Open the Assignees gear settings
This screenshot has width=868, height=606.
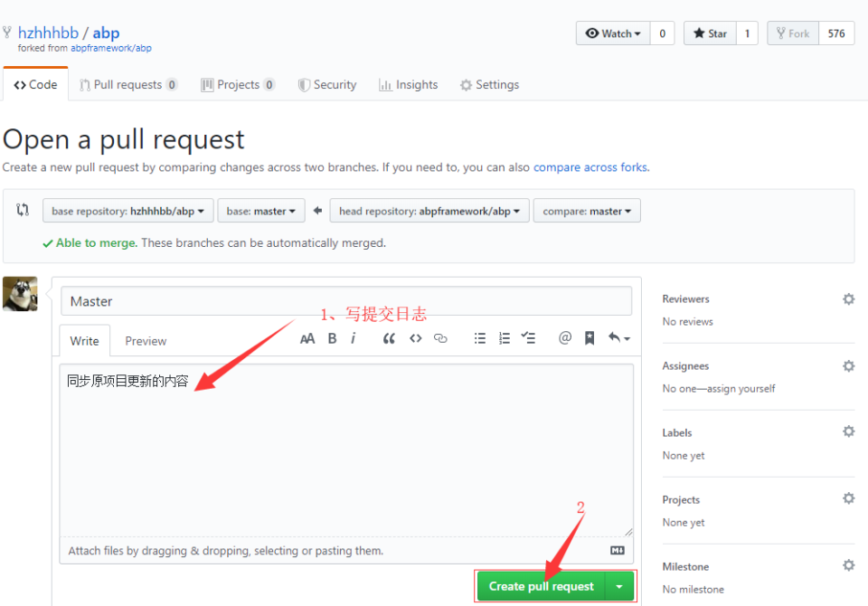(849, 366)
